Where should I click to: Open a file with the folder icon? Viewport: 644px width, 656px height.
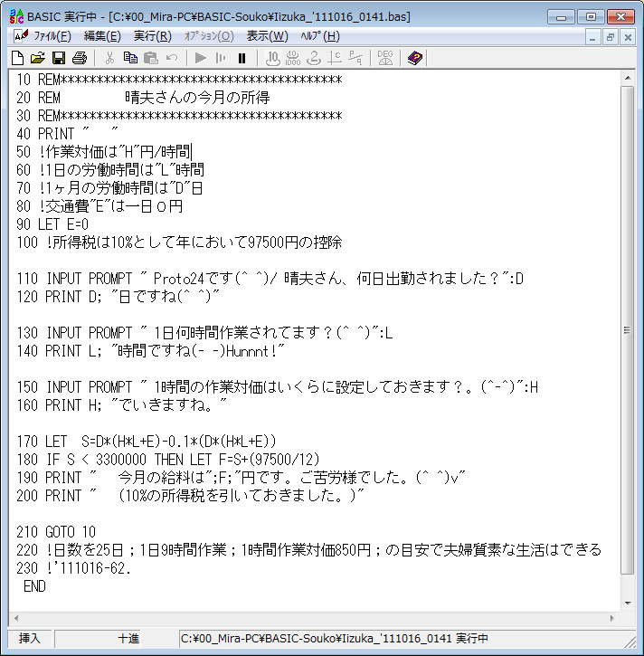click(38, 58)
